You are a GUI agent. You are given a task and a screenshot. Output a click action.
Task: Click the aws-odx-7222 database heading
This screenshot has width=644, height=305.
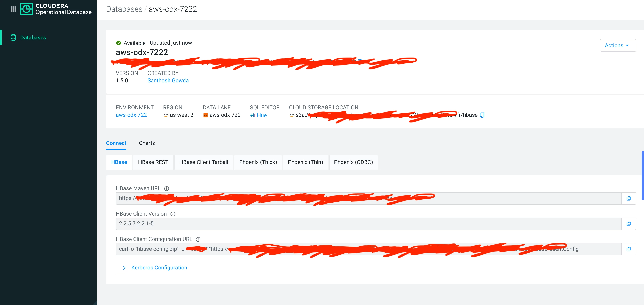click(142, 52)
